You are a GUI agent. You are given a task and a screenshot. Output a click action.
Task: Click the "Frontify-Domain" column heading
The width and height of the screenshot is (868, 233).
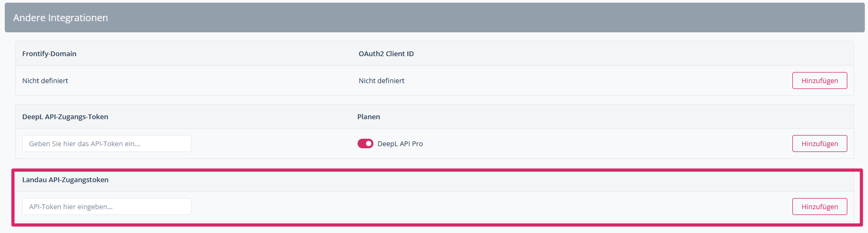click(x=49, y=53)
